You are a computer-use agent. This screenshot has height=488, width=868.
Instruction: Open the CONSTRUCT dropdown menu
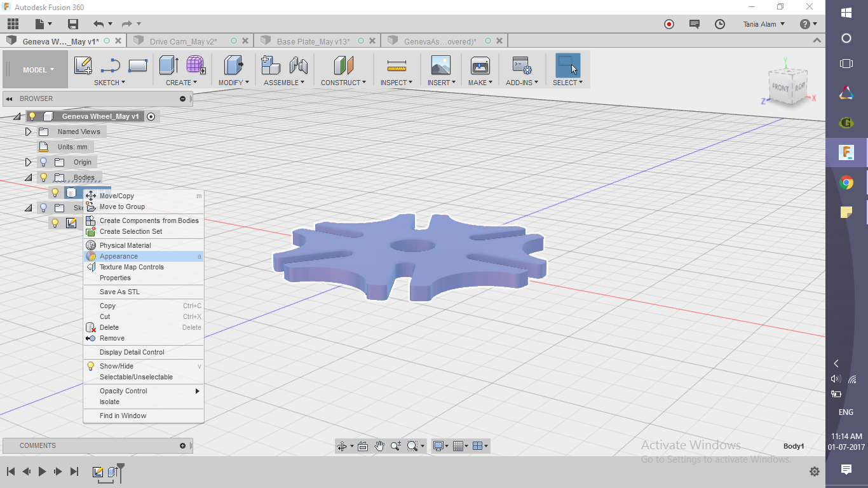[344, 83]
